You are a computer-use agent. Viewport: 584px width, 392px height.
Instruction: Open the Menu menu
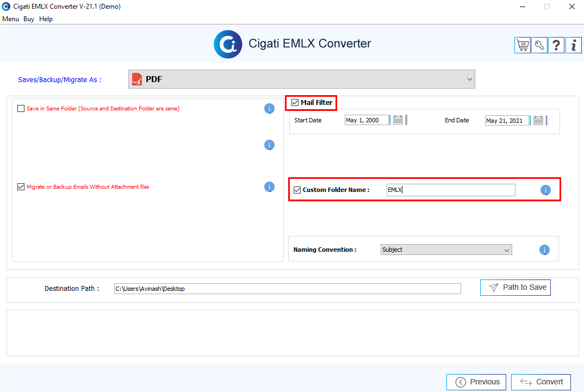(x=10, y=19)
